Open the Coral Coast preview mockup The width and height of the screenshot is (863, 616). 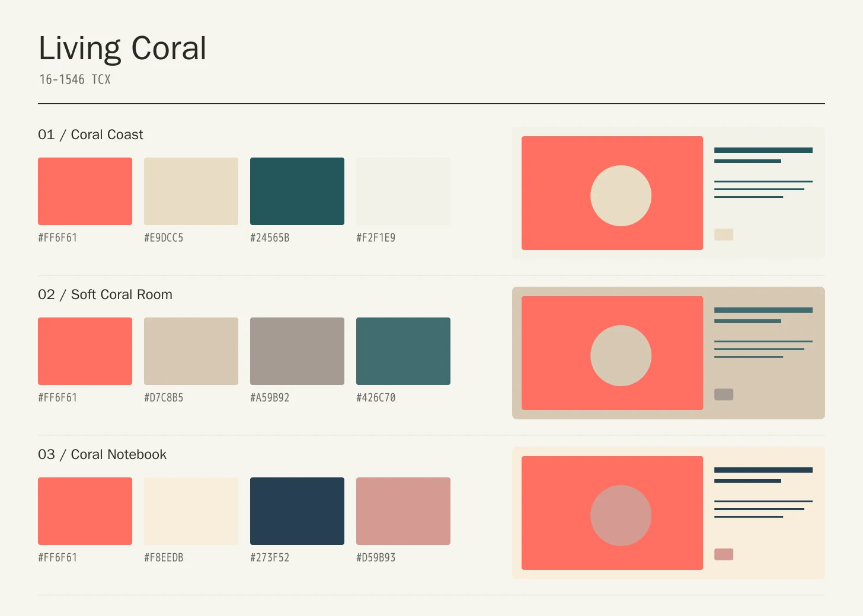tap(669, 193)
